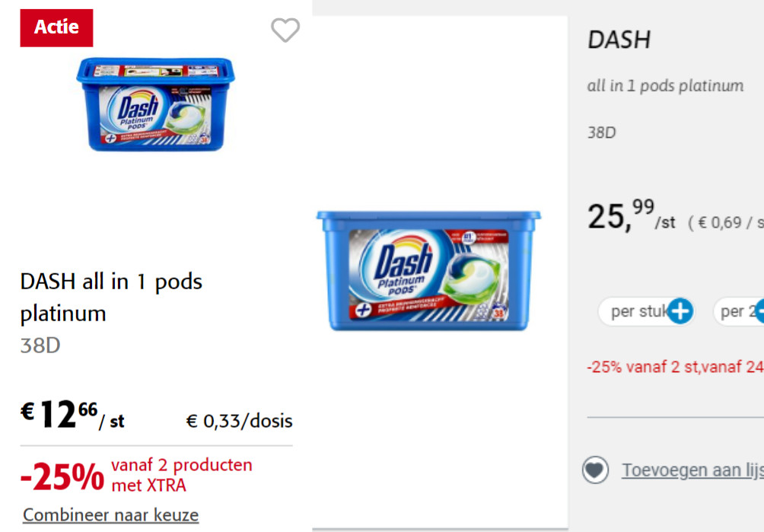Click the red Actie promotion badge
This screenshot has height=532, width=764.
56,27
